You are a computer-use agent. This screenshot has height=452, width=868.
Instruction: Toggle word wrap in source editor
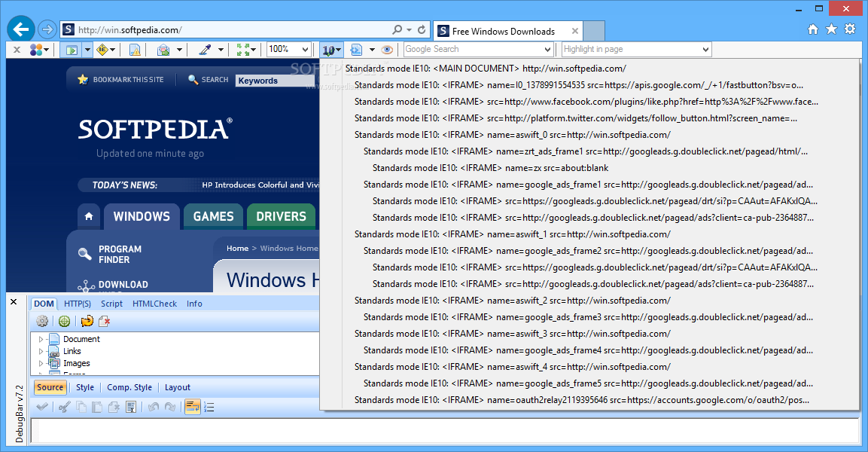pos(192,407)
